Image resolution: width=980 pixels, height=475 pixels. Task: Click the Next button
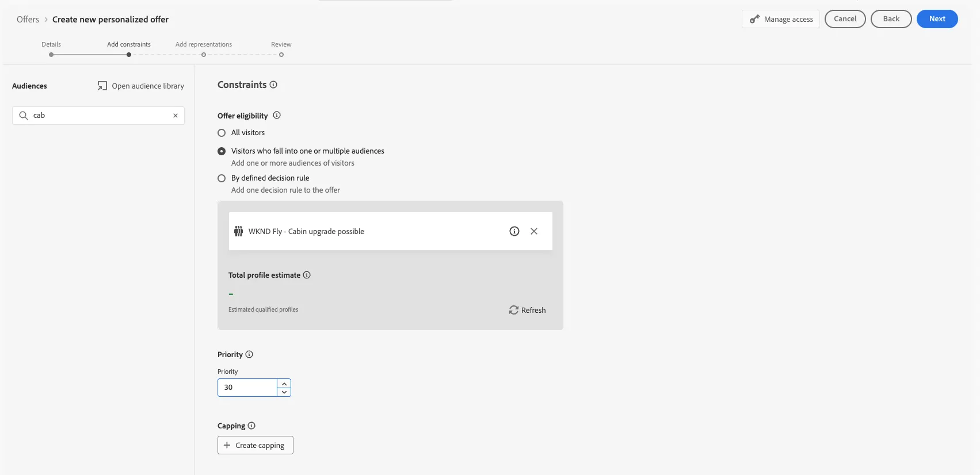[x=937, y=19]
